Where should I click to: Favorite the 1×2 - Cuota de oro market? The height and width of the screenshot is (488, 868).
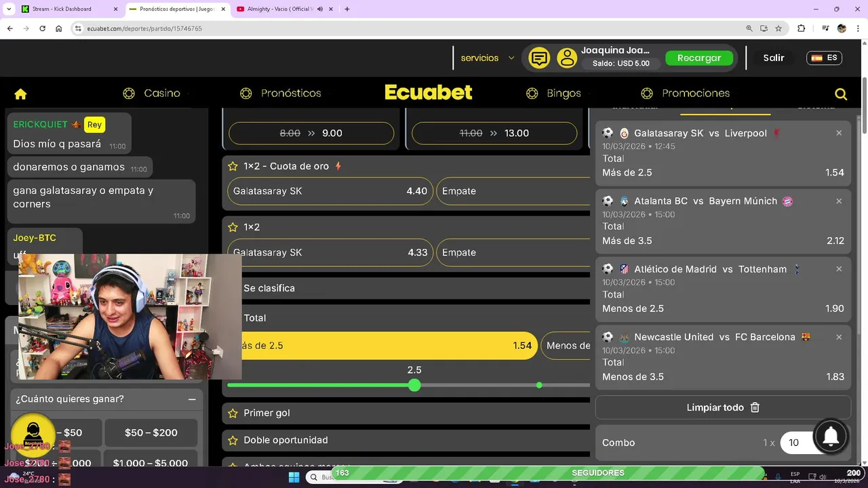[x=233, y=166]
